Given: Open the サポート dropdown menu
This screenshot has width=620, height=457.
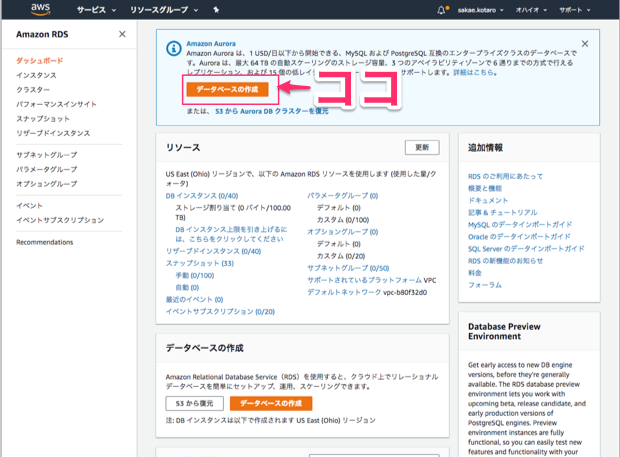Looking at the screenshot, I should coord(575,10).
